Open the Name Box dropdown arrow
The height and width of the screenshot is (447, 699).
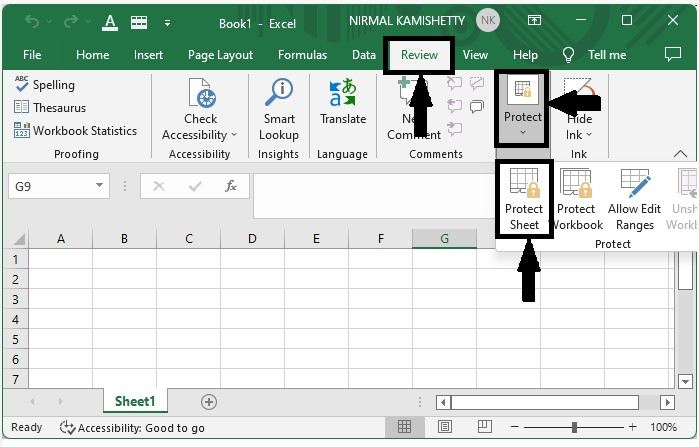100,186
